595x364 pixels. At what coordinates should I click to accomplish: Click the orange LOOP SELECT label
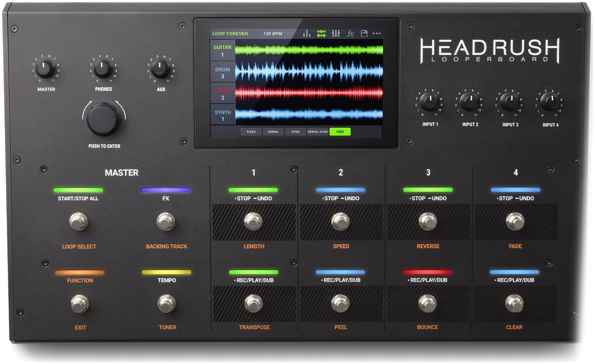point(79,247)
